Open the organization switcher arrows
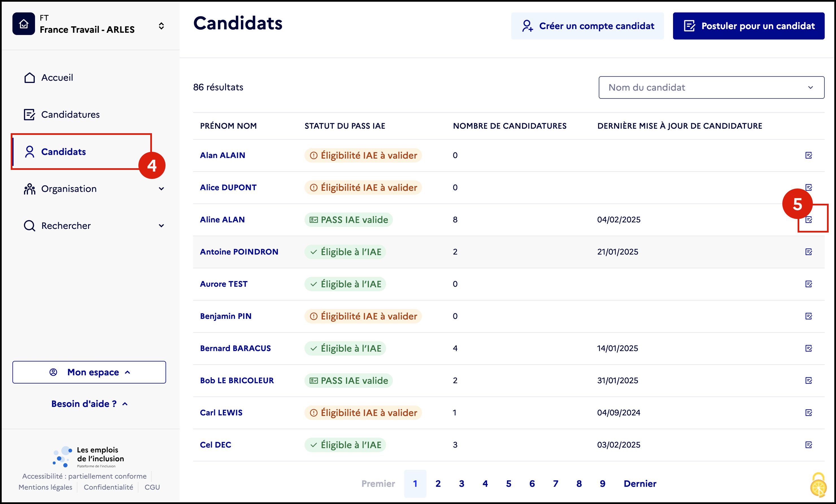 [162, 26]
